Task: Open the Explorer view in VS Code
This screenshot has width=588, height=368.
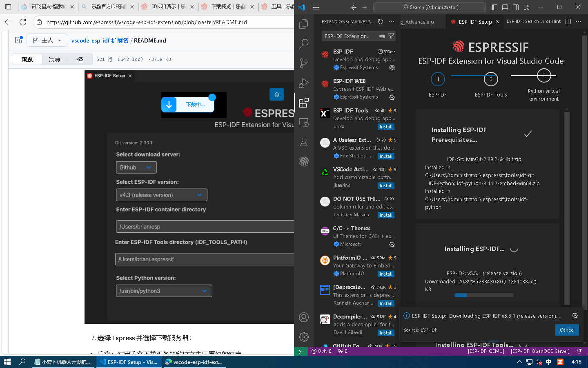Action: [303, 24]
